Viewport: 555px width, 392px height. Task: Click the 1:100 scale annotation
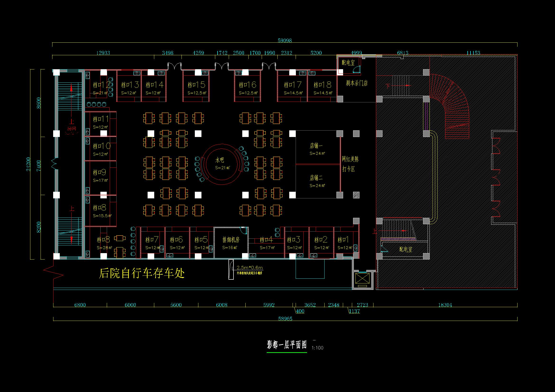[317, 348]
